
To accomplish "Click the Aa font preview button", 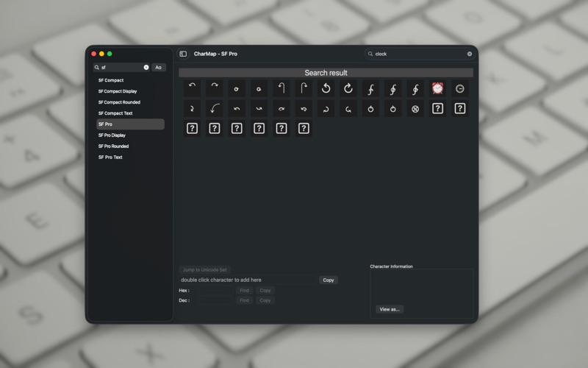I will 158,67.
